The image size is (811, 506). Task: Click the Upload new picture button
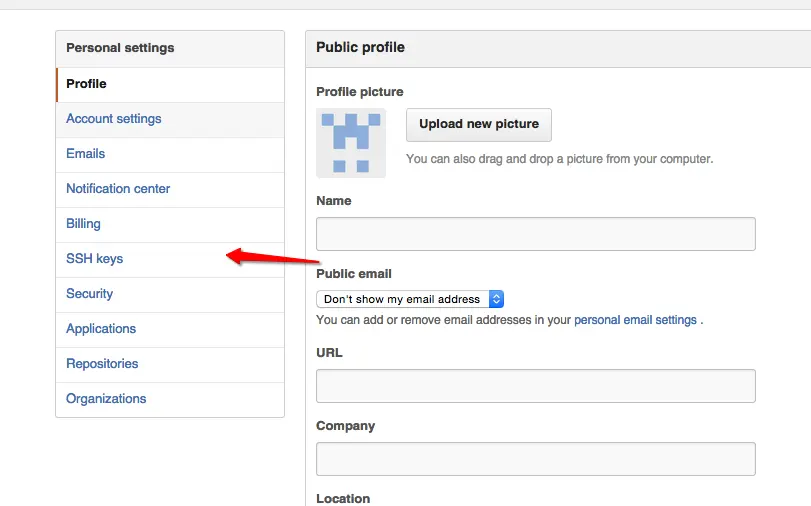coord(478,125)
